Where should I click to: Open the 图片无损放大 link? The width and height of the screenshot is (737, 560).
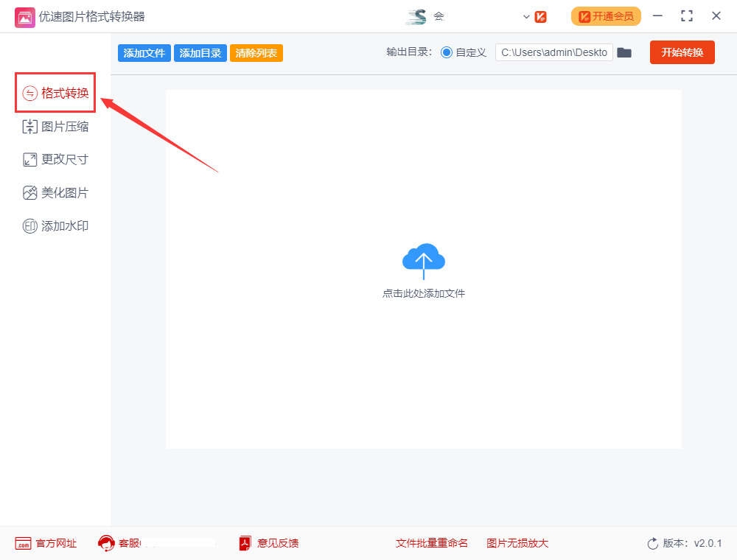click(x=517, y=543)
